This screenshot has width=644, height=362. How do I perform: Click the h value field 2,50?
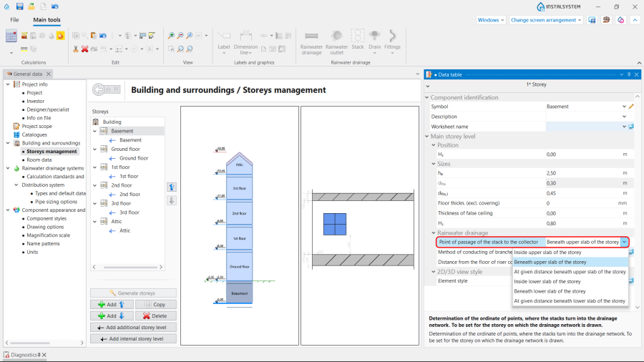[582, 173]
